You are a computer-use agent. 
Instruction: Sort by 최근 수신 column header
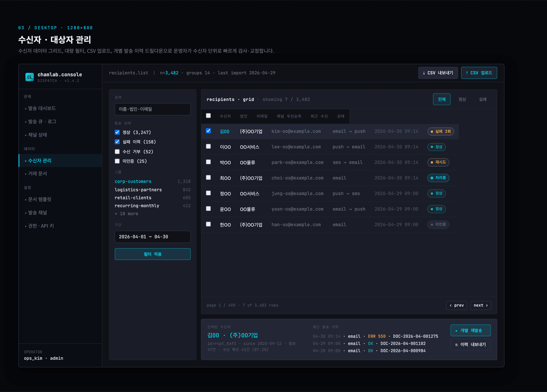(x=319, y=116)
